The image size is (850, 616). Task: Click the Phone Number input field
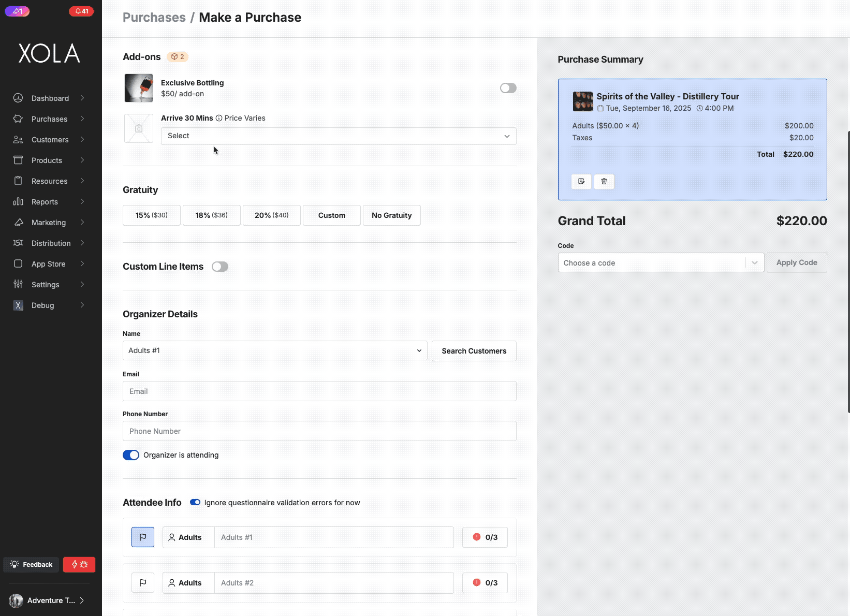pyautogui.click(x=319, y=431)
